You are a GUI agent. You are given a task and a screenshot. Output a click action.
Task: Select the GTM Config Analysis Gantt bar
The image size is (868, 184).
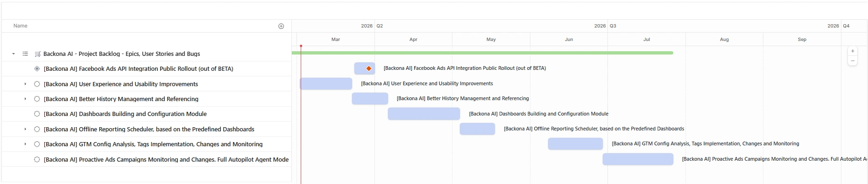point(575,144)
